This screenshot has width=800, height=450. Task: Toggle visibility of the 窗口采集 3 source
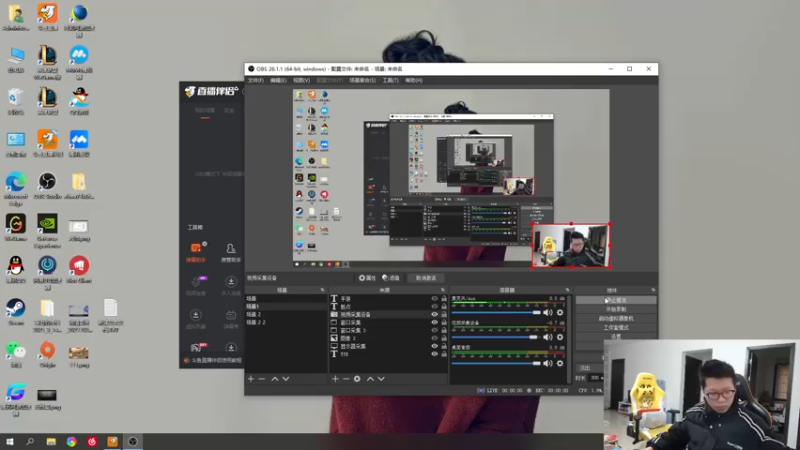[x=434, y=330]
